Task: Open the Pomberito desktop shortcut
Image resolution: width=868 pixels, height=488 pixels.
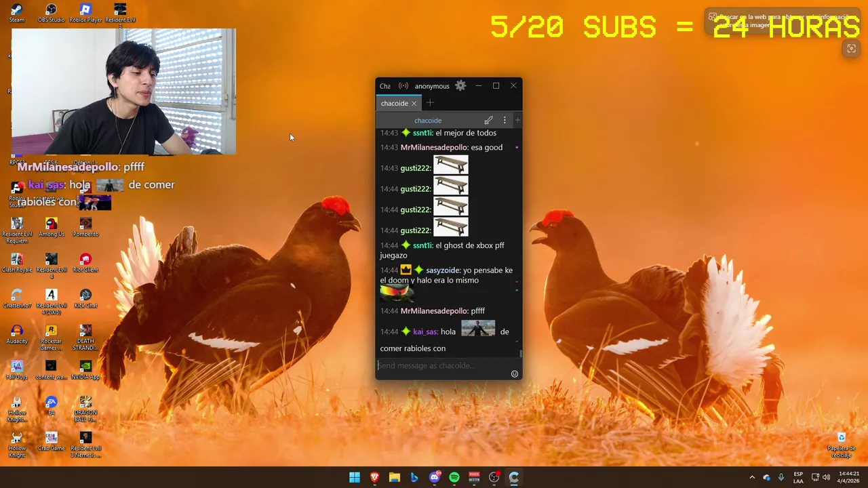Action: click(85, 227)
